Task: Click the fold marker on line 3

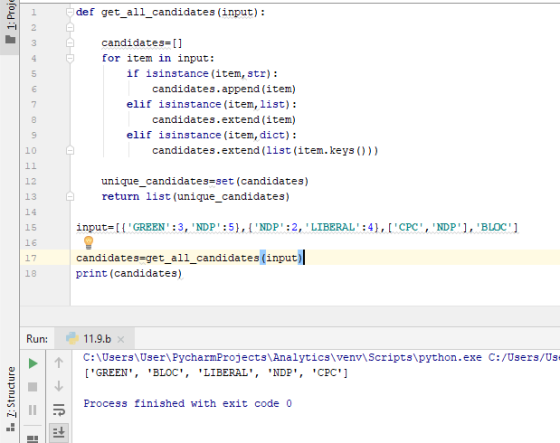Action: click(70, 43)
